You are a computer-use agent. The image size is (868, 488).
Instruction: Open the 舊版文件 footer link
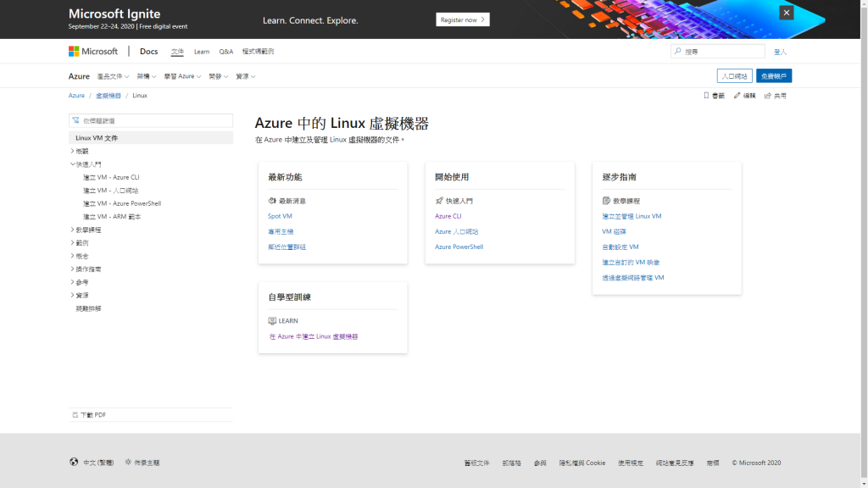point(476,463)
